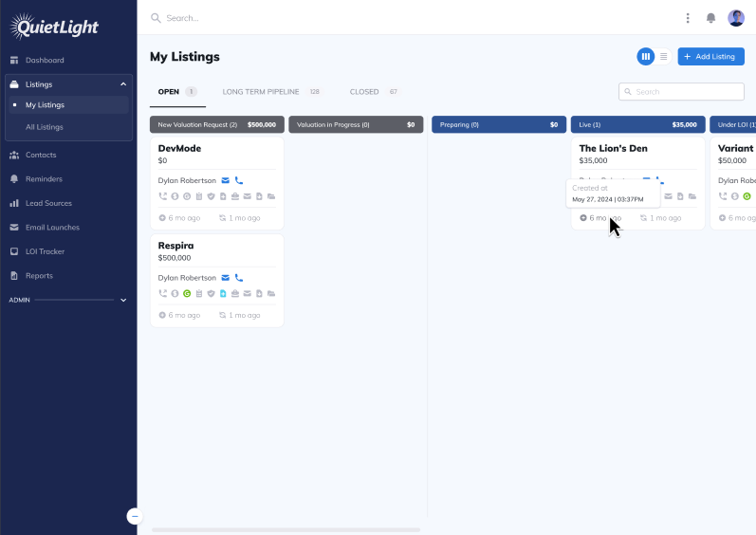756x535 pixels.
Task: Collapse the Listings sidebar section
Action: pyautogui.click(x=123, y=84)
